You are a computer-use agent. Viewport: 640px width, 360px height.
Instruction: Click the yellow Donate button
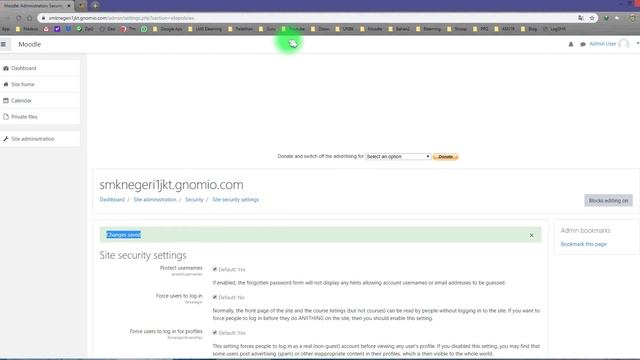tap(445, 157)
